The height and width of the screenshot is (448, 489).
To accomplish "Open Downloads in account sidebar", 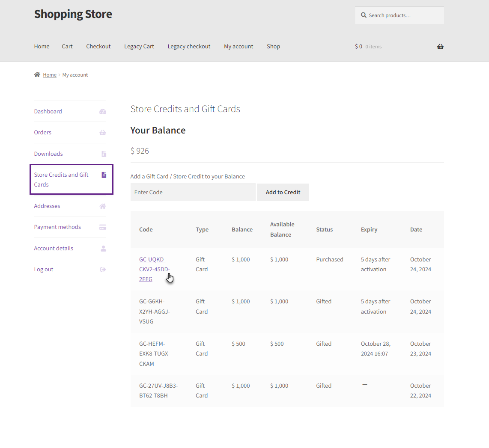I will (48, 154).
